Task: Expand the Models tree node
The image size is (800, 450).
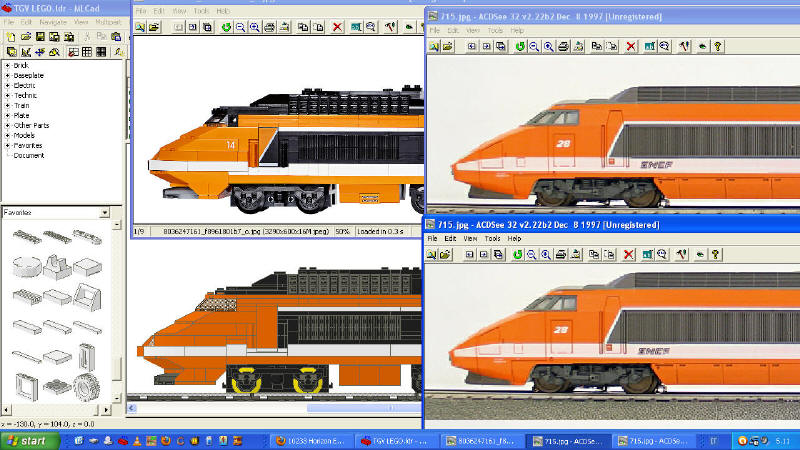Action: (7, 135)
